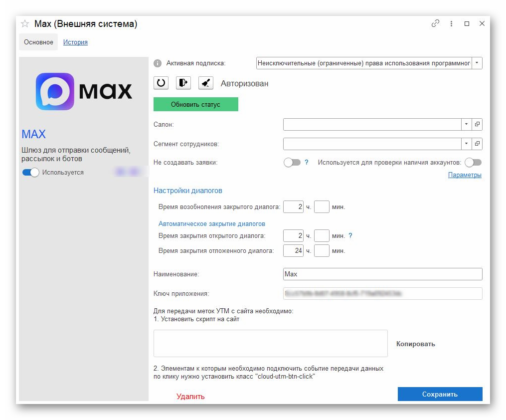Select the Основное tab
The width and height of the screenshot is (506, 420).
click(38, 42)
